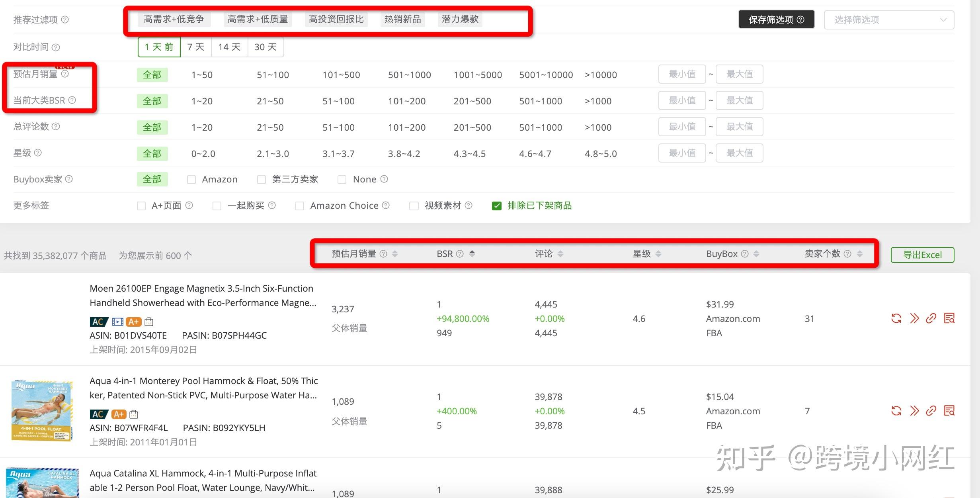Viewport: 980px width, 498px height.
Task: Click the 导出Excel button
Action: [922, 255]
